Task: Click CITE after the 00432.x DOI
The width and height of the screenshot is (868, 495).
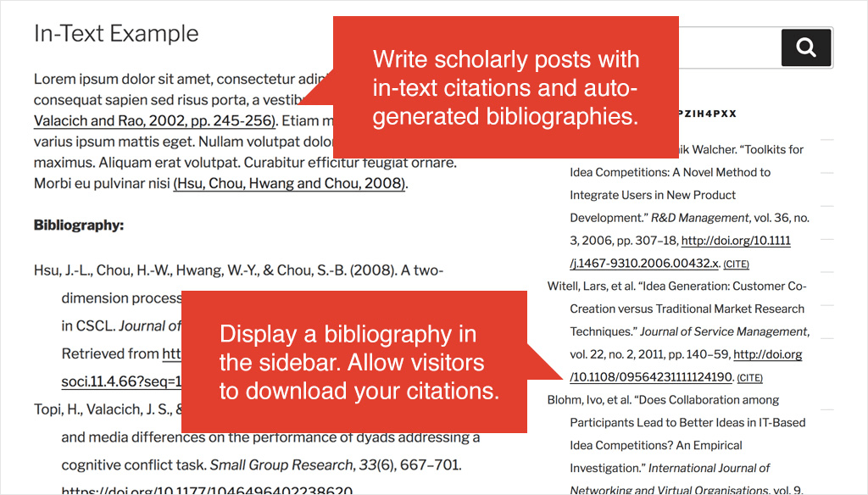Action: click(736, 264)
